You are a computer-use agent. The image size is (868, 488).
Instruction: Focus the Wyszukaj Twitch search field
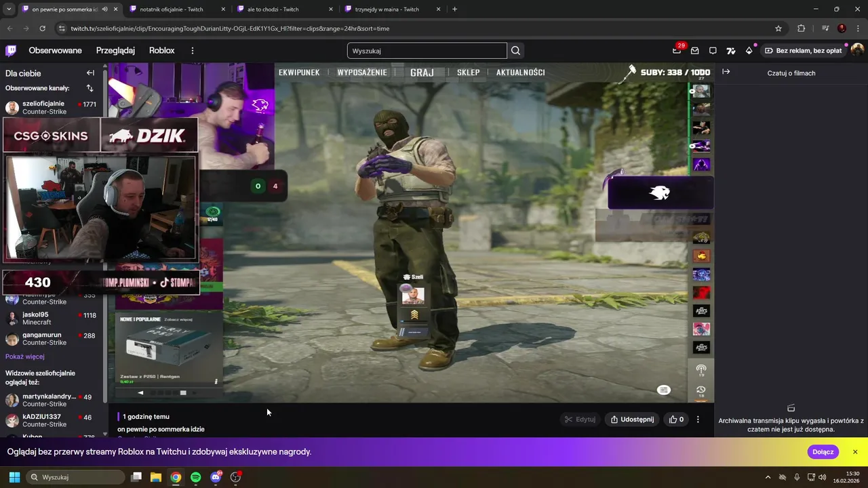pos(427,51)
